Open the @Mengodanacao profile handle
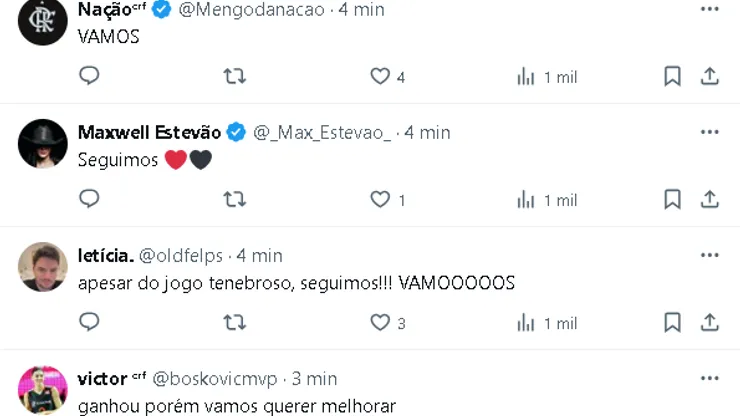 tap(252, 10)
